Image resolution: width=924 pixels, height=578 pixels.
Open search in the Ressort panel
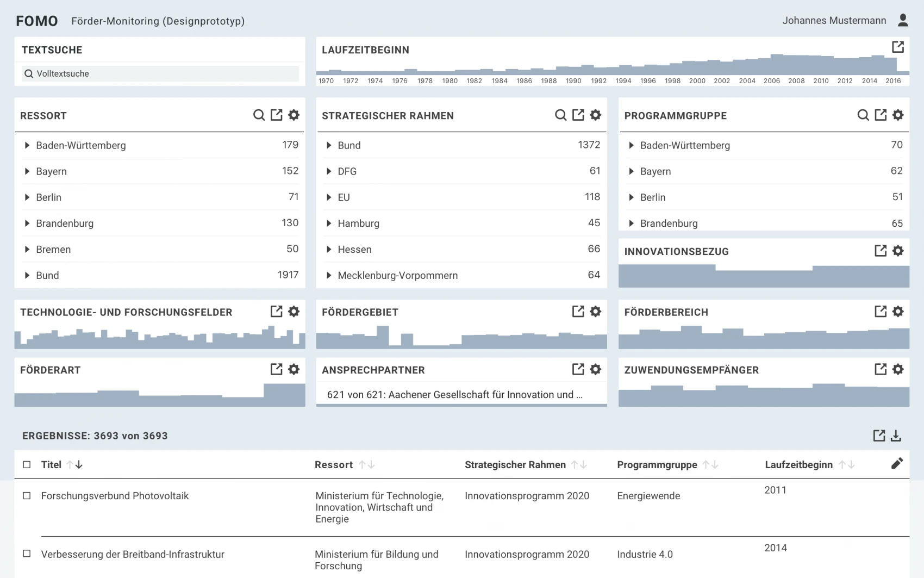point(259,115)
